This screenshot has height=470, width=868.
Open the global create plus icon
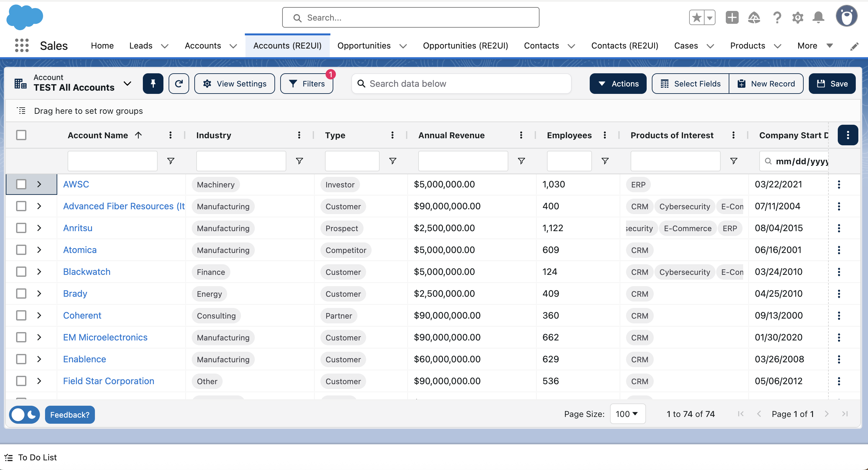(732, 17)
